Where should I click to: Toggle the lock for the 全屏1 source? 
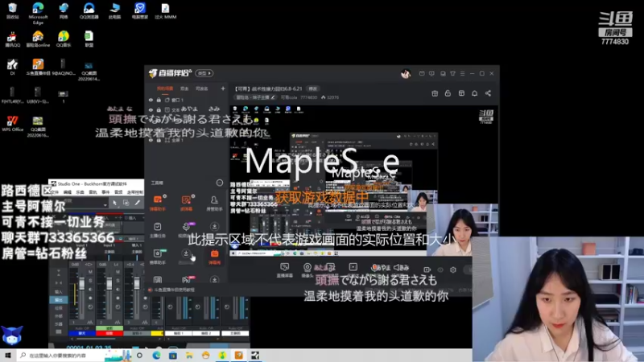[x=159, y=140]
